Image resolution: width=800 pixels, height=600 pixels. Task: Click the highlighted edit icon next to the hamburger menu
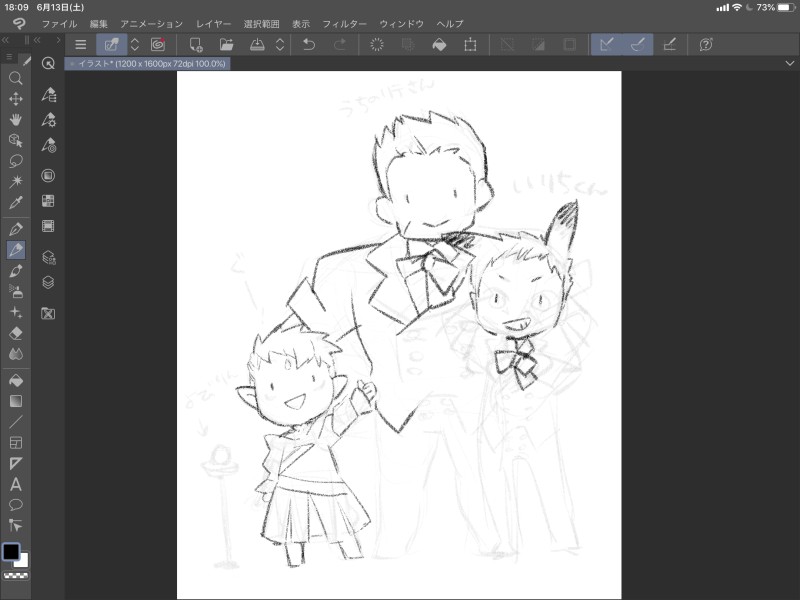click(x=111, y=45)
